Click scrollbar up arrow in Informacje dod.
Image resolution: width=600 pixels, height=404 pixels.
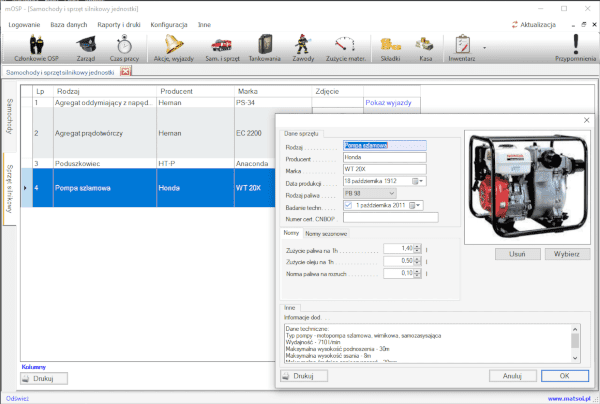(x=575, y=329)
